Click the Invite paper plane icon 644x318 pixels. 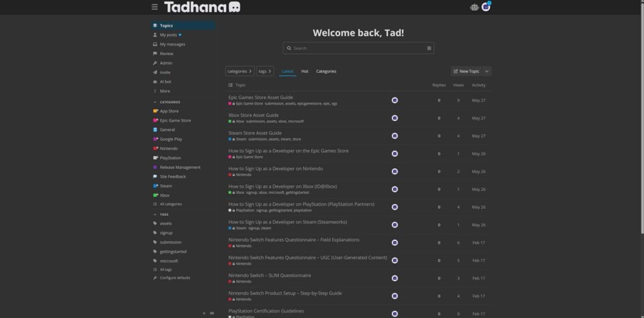[155, 72]
